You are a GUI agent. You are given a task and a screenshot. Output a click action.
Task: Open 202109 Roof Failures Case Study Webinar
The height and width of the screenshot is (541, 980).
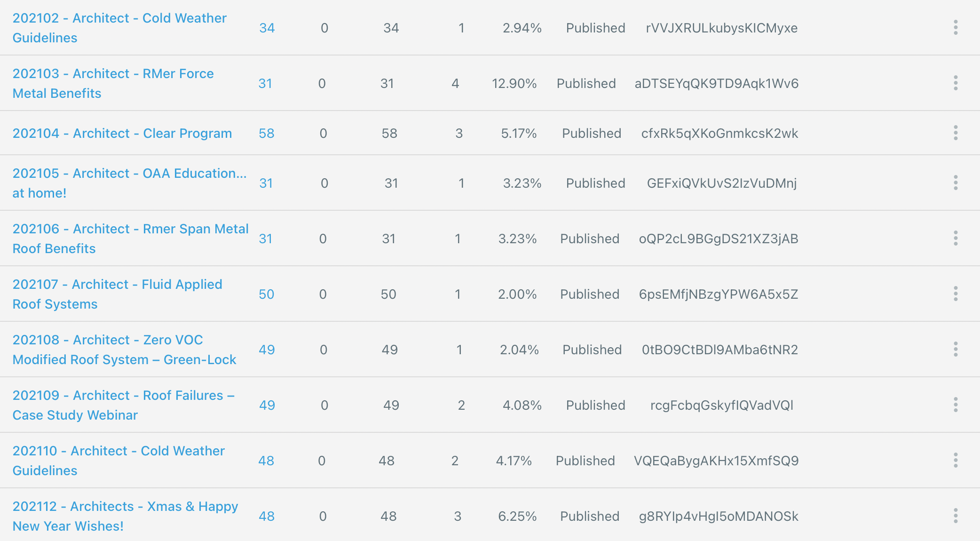[123, 396]
